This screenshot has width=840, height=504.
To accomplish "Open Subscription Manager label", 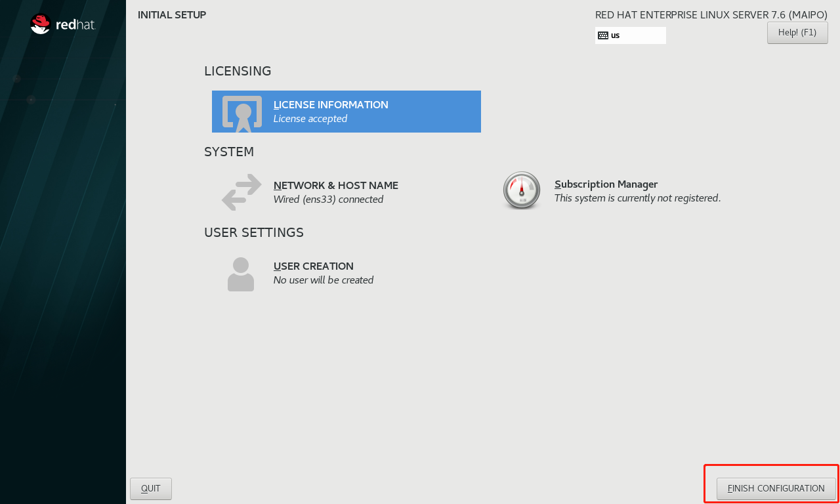I will pos(606,184).
